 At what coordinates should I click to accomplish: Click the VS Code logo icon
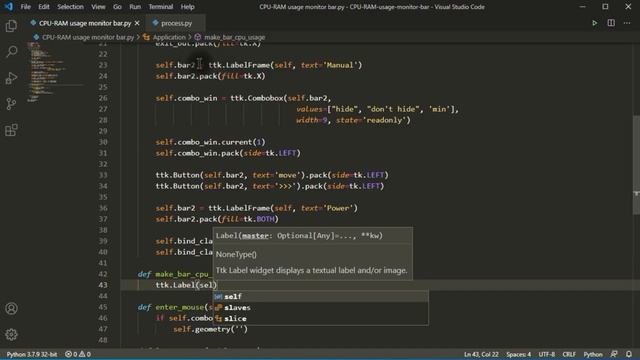point(9,7)
